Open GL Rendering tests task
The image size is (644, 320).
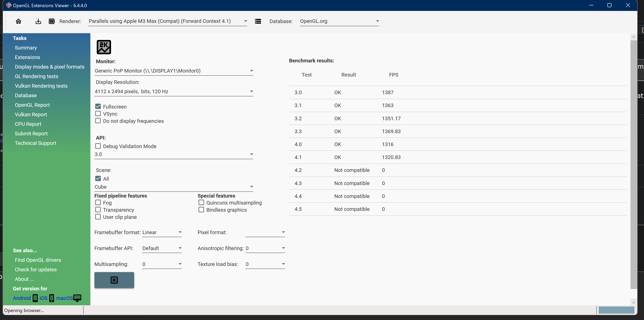37,76
